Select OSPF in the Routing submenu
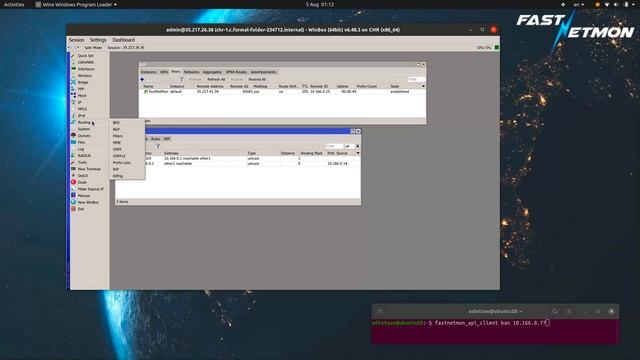640x360 pixels. (117, 149)
